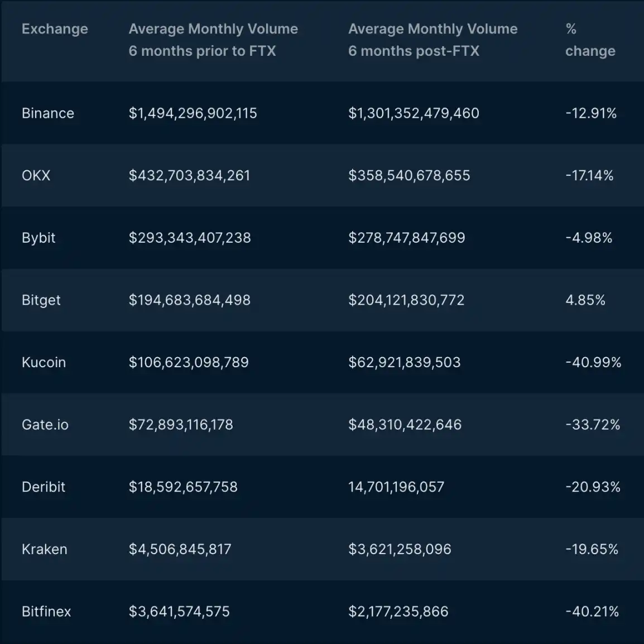Viewport: 644px width, 644px height.
Task: Click the Bitget exchange name
Action: 41,300
